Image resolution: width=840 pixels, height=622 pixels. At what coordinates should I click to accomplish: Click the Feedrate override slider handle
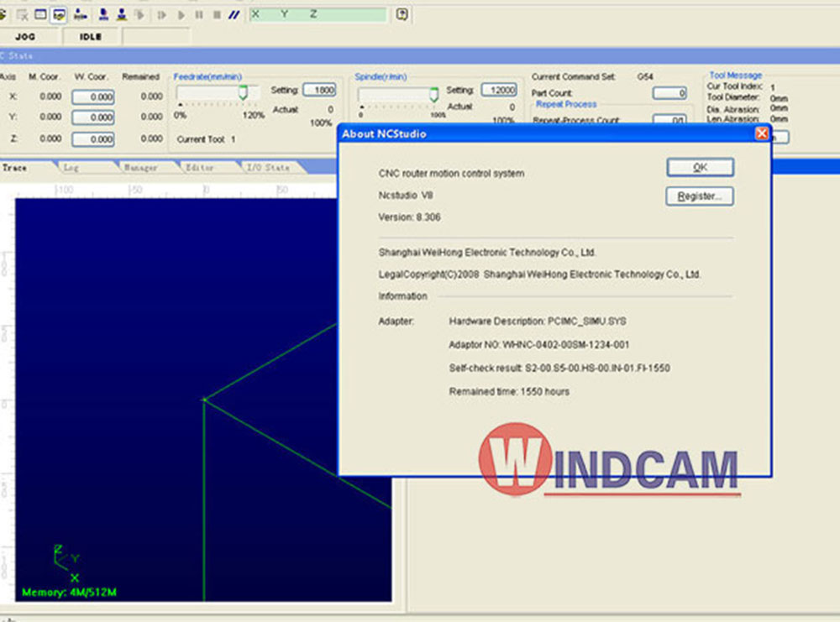pos(243,93)
